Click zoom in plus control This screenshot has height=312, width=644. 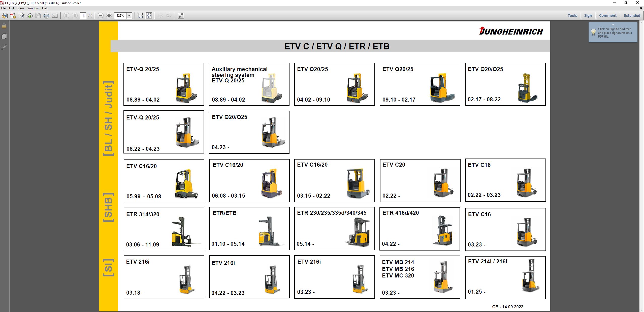109,15
